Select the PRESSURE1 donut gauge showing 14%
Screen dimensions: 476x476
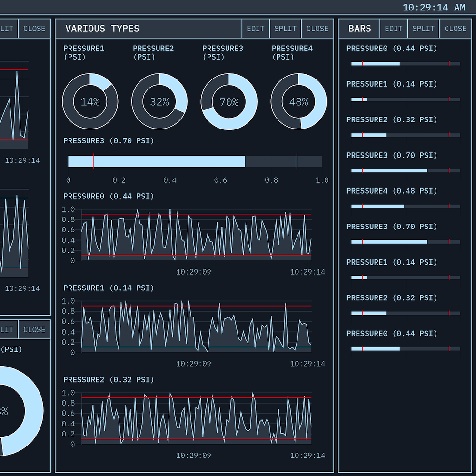pyautogui.click(x=90, y=101)
